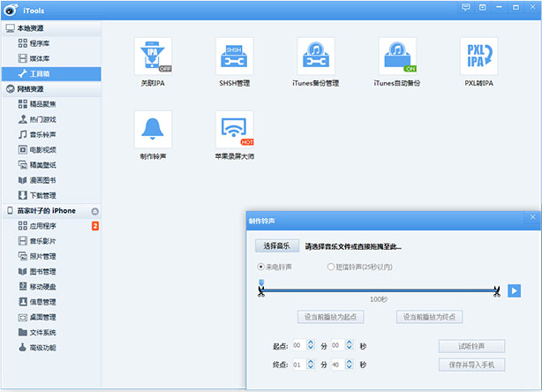
Task: Open 照片管理 under iPhone device
Action: [x=51, y=256]
